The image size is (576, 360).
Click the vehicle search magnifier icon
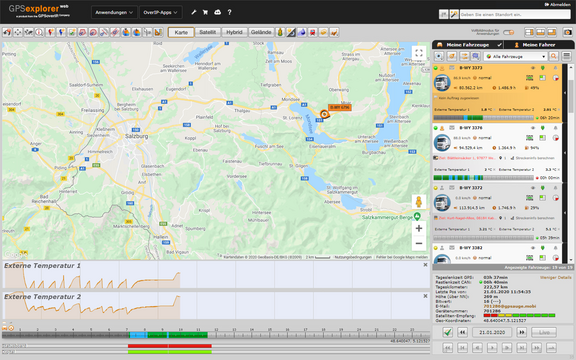(554, 56)
